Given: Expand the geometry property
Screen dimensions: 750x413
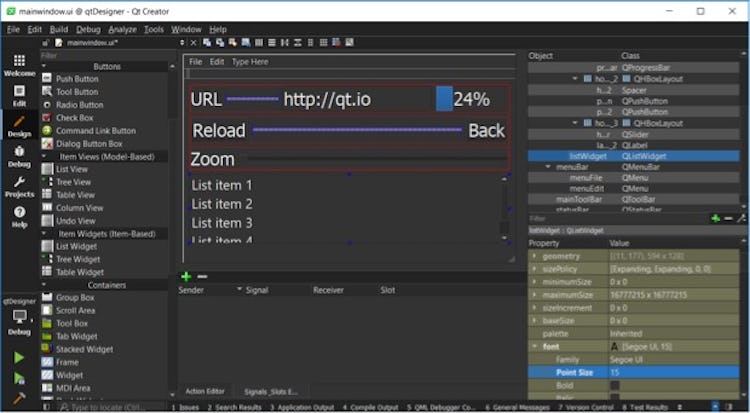Looking at the screenshot, I should [534, 256].
